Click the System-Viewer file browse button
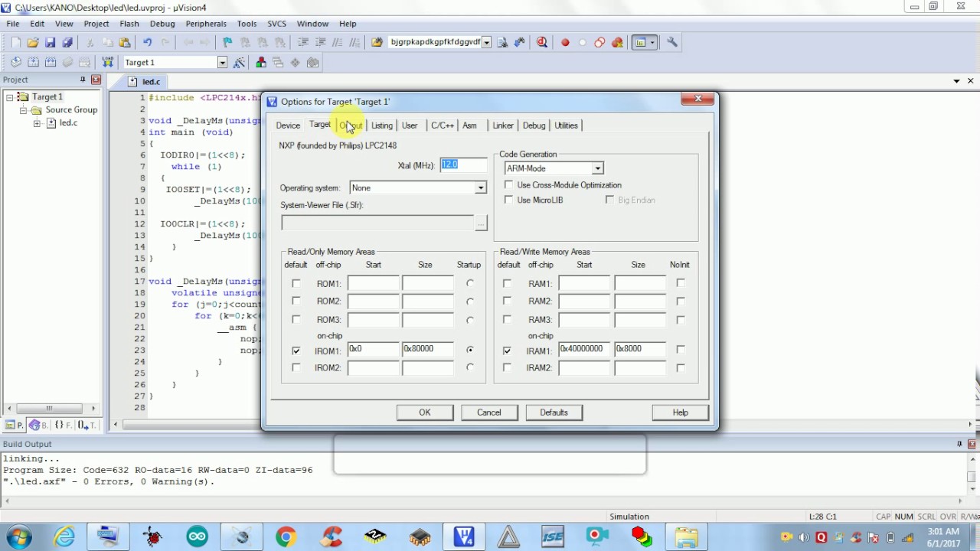Screen dimensions: 980x551 click(x=481, y=223)
